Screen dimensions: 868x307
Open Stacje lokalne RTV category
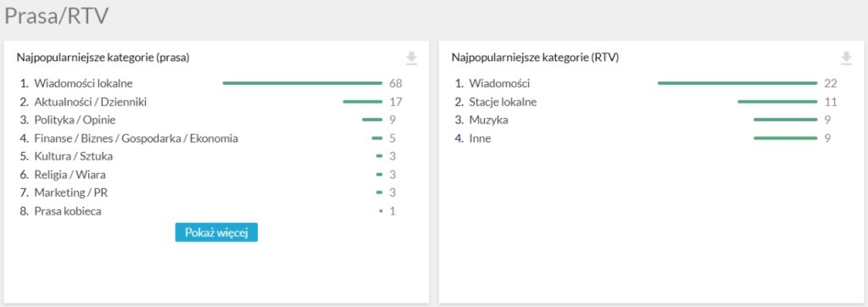pyautogui.click(x=503, y=102)
